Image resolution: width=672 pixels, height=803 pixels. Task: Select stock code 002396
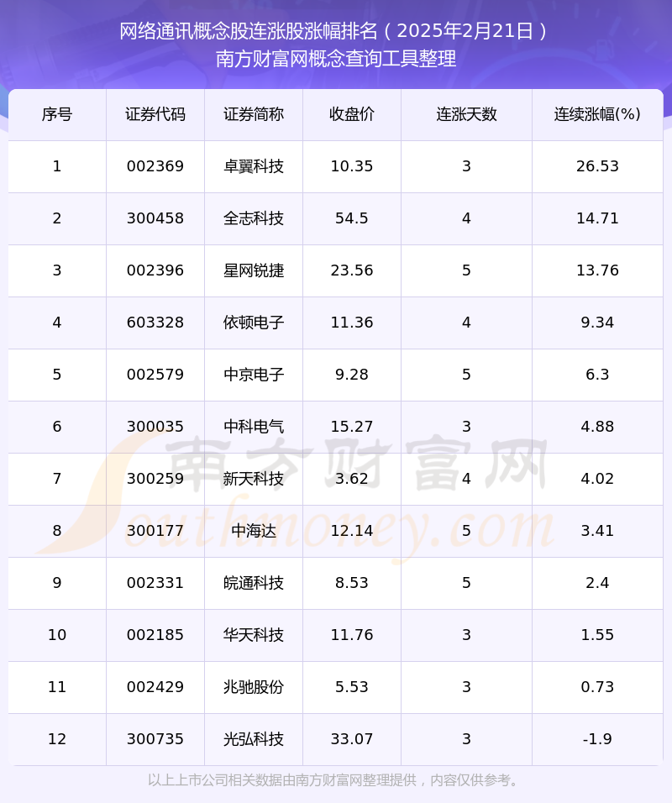tap(155, 270)
